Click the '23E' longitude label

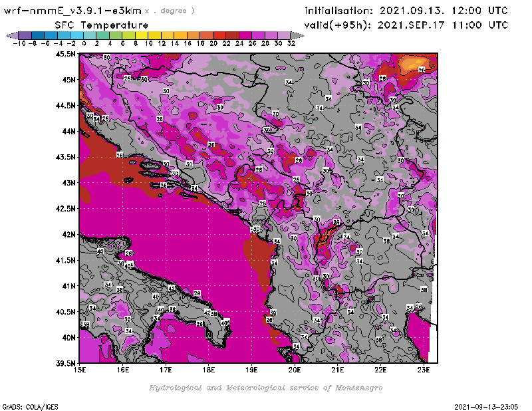(424, 370)
